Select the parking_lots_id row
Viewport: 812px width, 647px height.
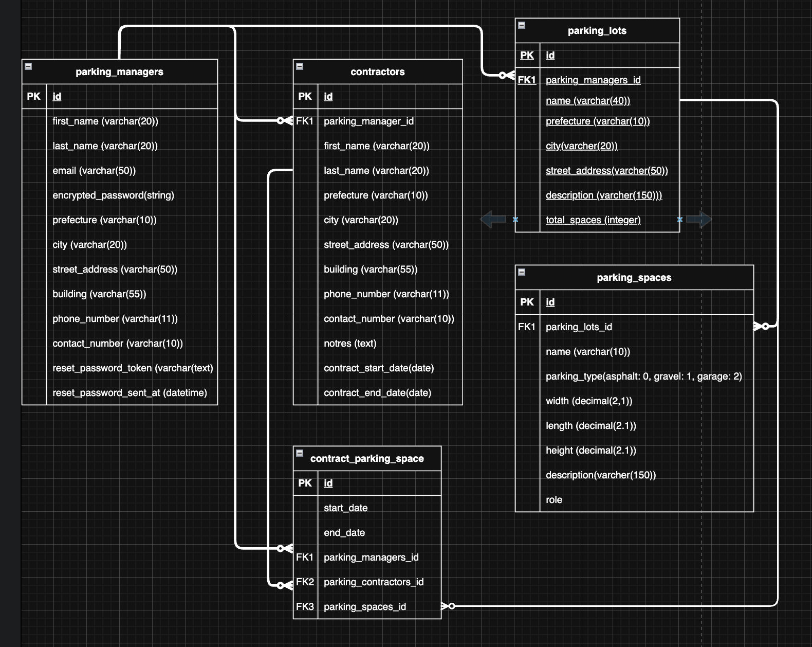click(634, 327)
